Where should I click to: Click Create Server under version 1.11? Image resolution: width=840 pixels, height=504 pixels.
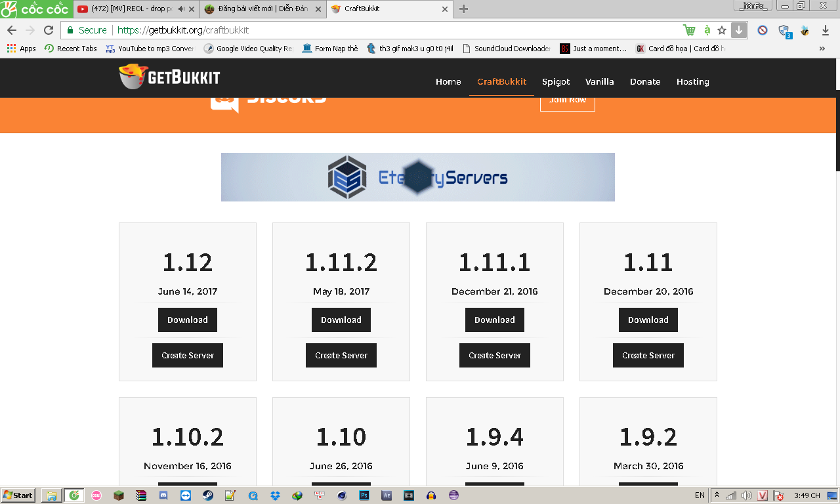(648, 355)
